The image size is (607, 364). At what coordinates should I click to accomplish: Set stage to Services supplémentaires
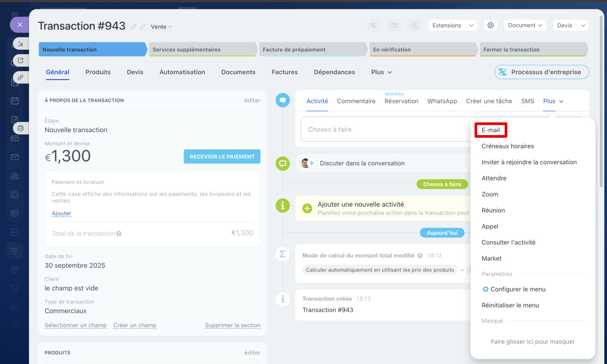click(202, 49)
